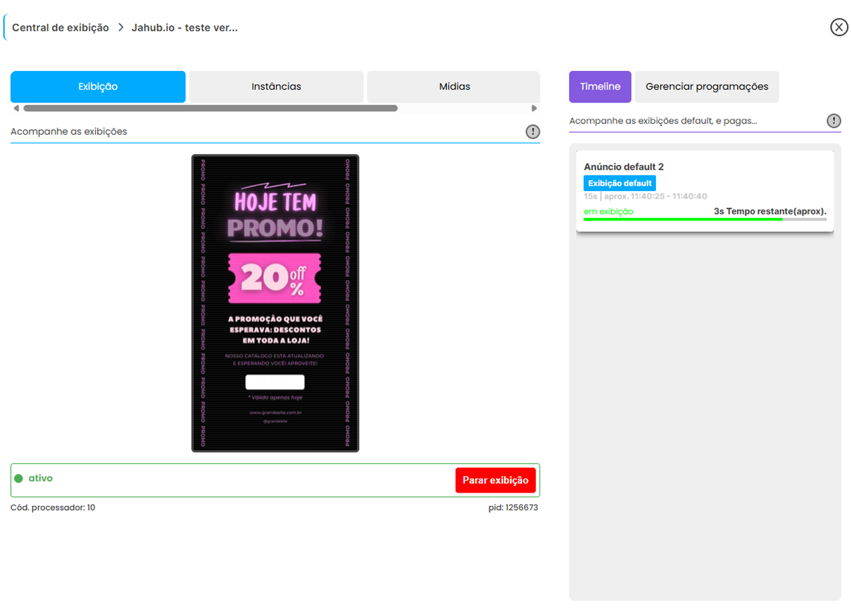Click the breadcrumb chevron separator

pyautogui.click(x=121, y=27)
